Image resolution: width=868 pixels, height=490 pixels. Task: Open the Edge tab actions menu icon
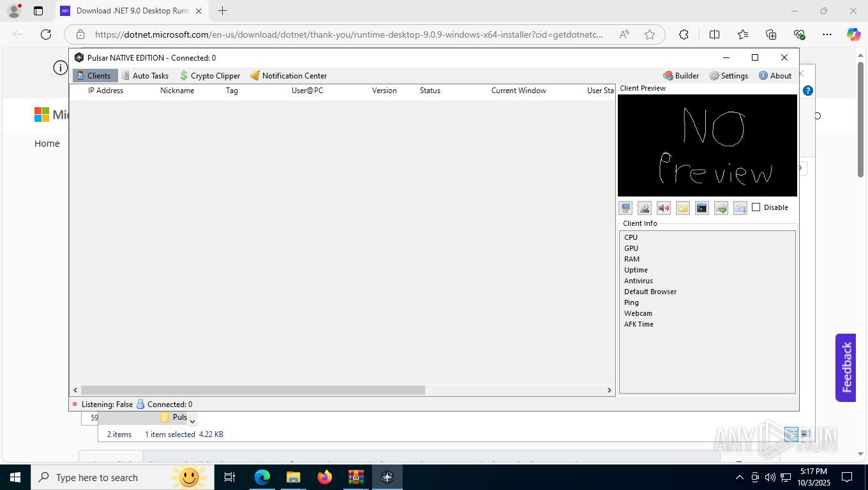(38, 11)
